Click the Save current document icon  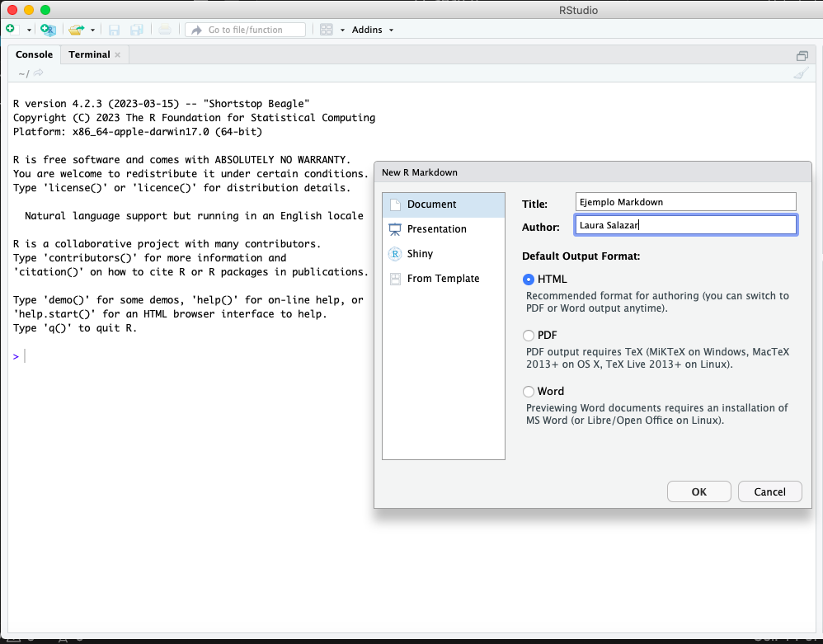[x=114, y=29]
